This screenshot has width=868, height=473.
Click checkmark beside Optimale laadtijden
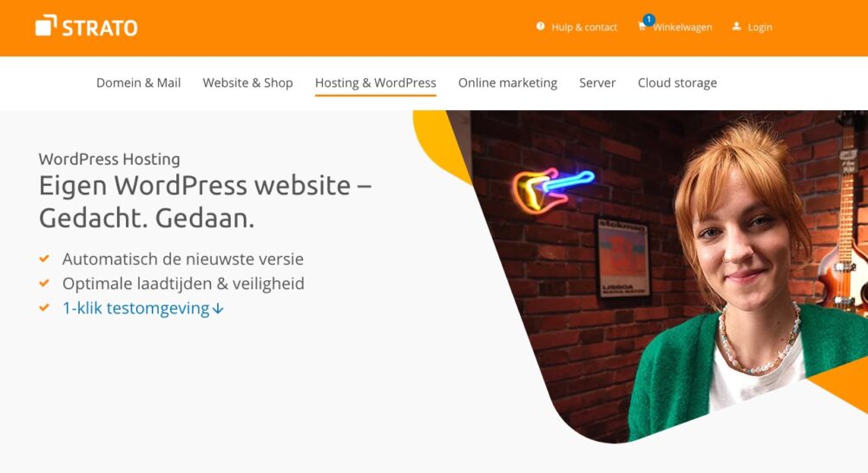44,283
